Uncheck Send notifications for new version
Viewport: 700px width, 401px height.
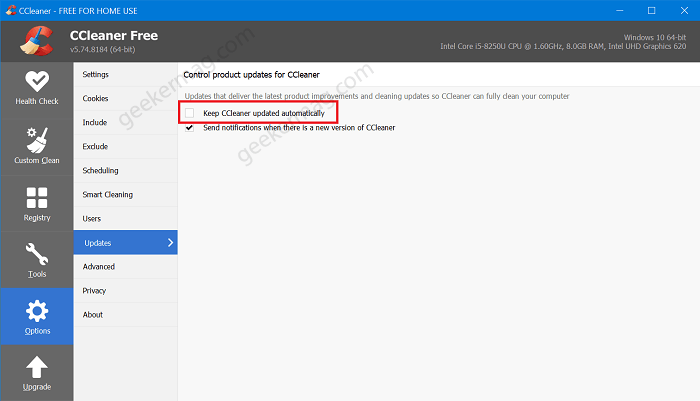point(190,128)
